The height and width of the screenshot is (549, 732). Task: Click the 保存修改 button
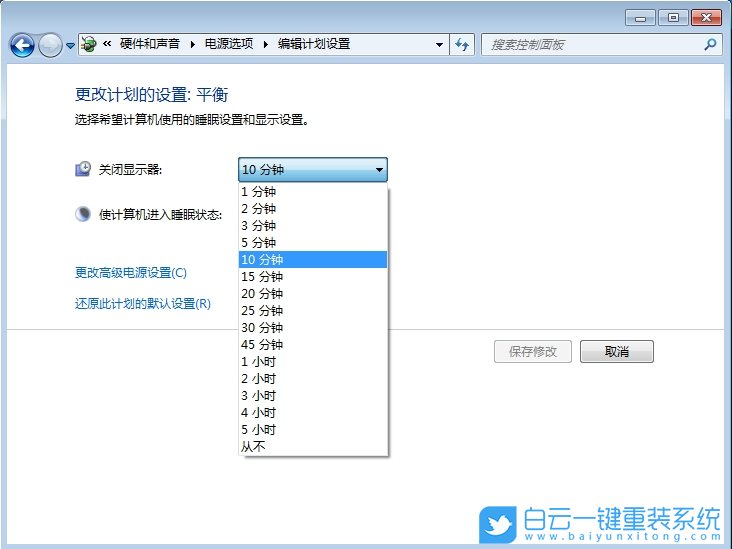[533, 352]
